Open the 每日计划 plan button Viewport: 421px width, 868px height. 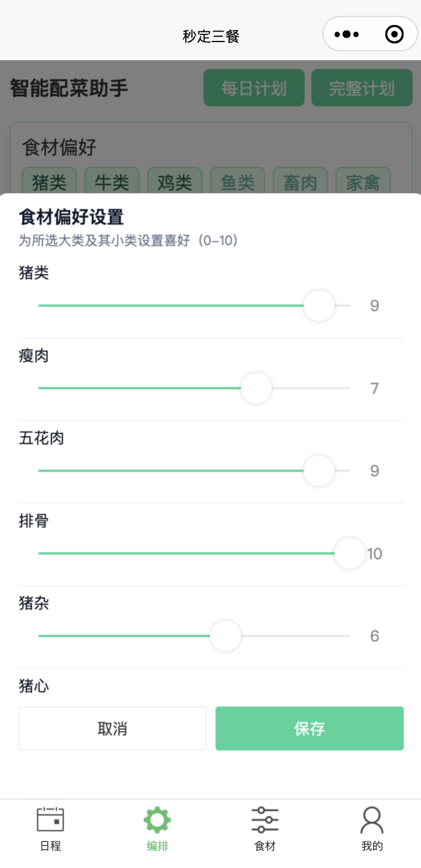pyautogui.click(x=254, y=88)
